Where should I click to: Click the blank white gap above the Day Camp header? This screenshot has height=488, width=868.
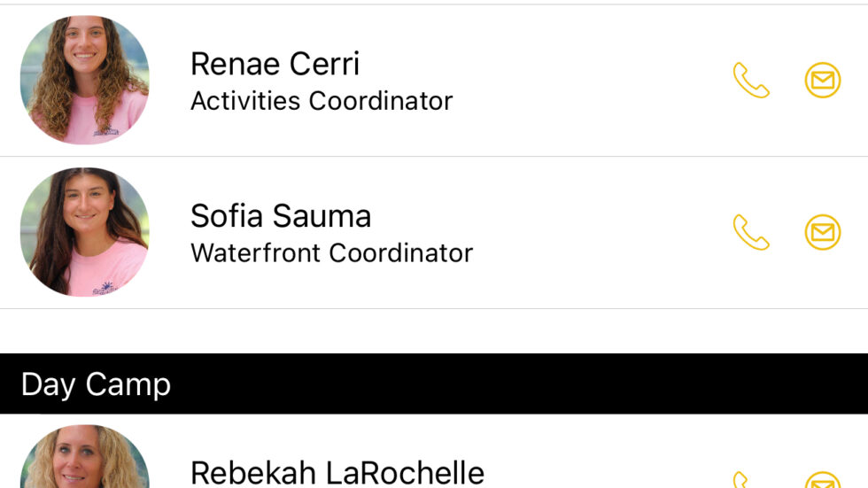click(x=434, y=331)
